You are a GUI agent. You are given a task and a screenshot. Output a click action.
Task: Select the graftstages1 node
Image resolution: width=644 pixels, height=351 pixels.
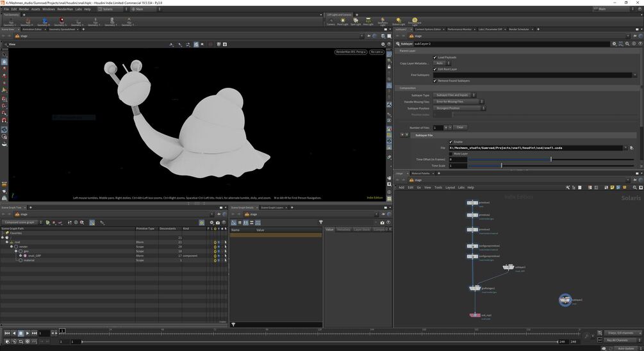(475, 288)
